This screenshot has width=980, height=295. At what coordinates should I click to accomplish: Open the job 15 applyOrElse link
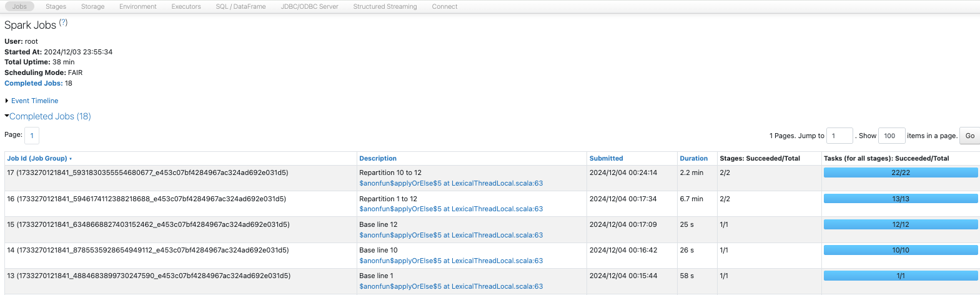coord(451,235)
